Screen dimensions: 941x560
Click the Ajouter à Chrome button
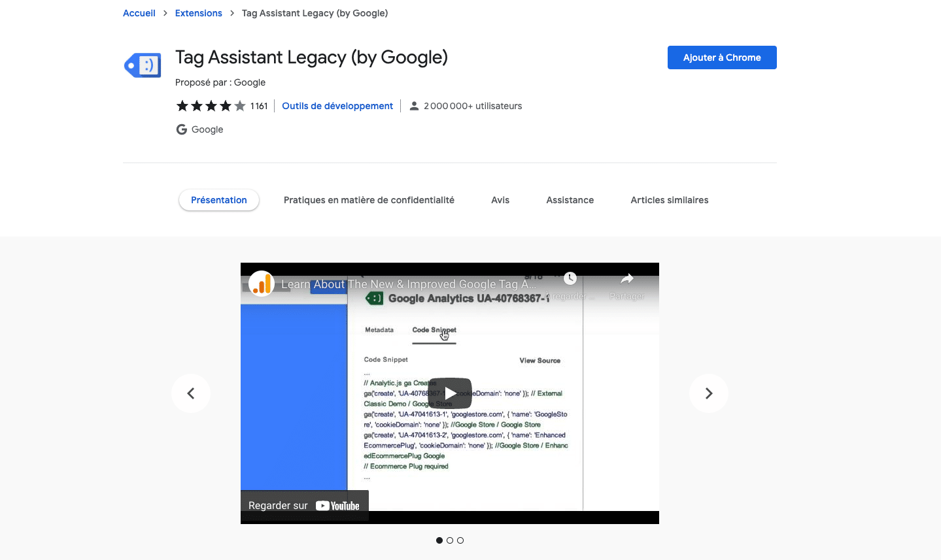[722, 58]
